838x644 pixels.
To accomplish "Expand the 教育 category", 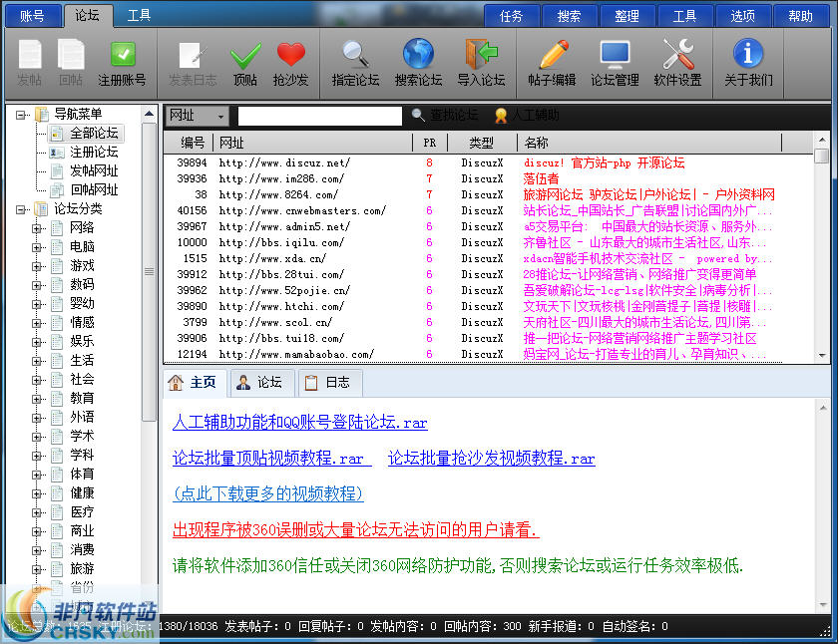I will coord(36,399).
